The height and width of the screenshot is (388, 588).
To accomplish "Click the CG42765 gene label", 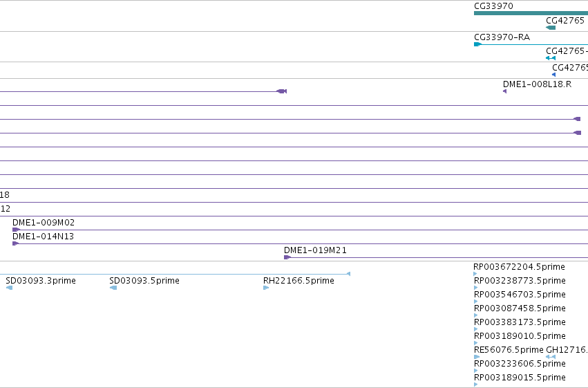I will [x=565, y=21].
